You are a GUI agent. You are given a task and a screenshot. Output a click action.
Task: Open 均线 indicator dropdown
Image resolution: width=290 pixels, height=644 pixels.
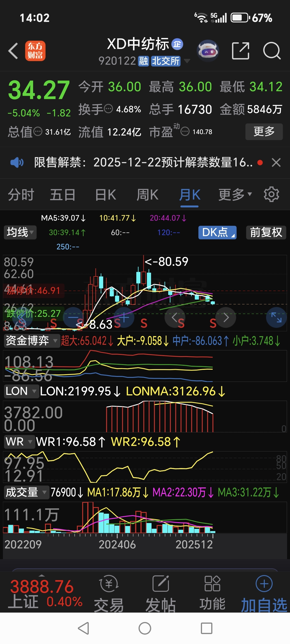pos(20,232)
